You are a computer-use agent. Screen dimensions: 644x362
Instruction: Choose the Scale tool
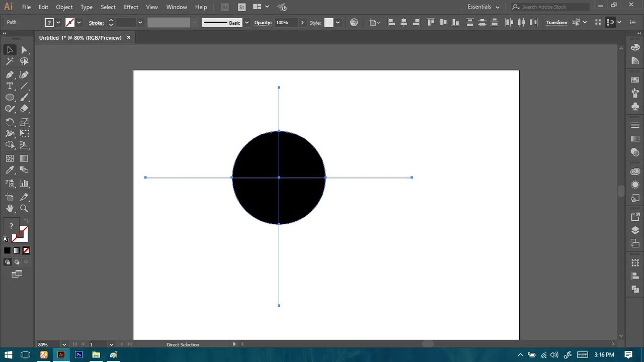(24, 122)
